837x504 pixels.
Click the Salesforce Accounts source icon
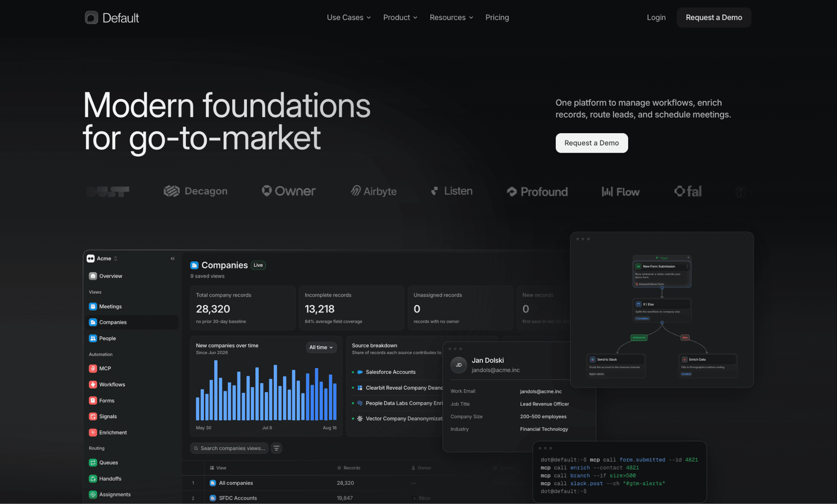tap(360, 372)
